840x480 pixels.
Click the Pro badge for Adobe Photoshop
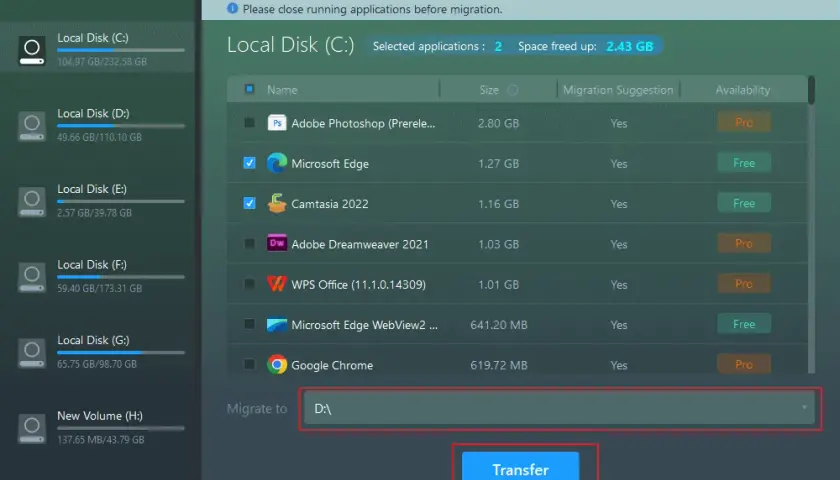coord(744,122)
